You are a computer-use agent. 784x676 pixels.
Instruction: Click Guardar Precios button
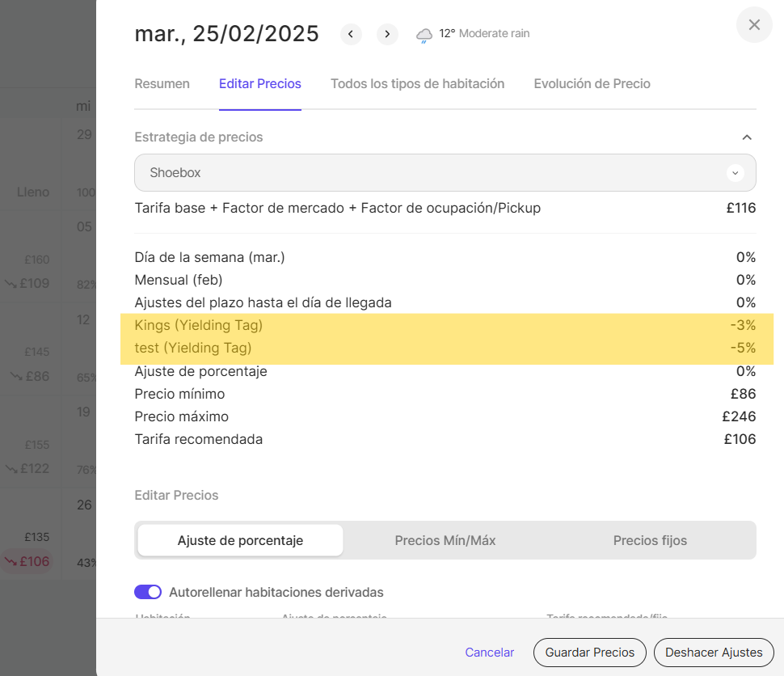(x=589, y=653)
